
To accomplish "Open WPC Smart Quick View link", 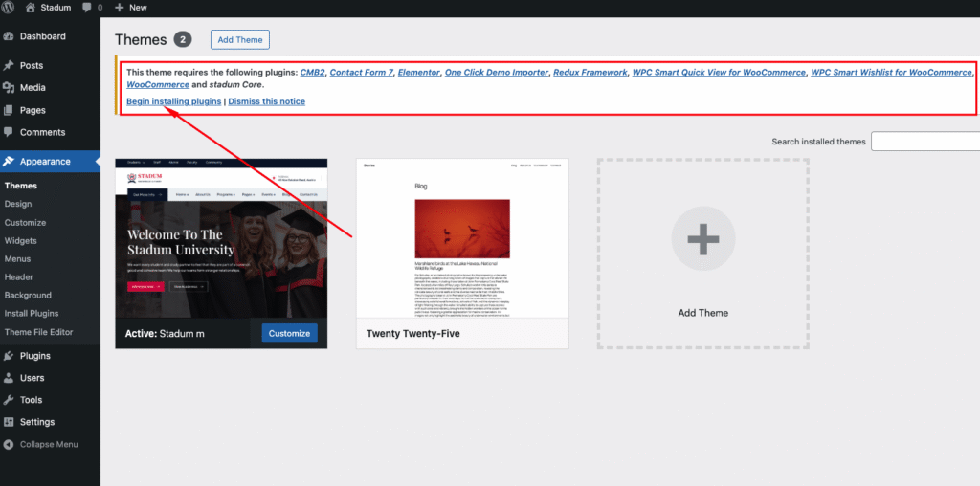I will (720, 72).
